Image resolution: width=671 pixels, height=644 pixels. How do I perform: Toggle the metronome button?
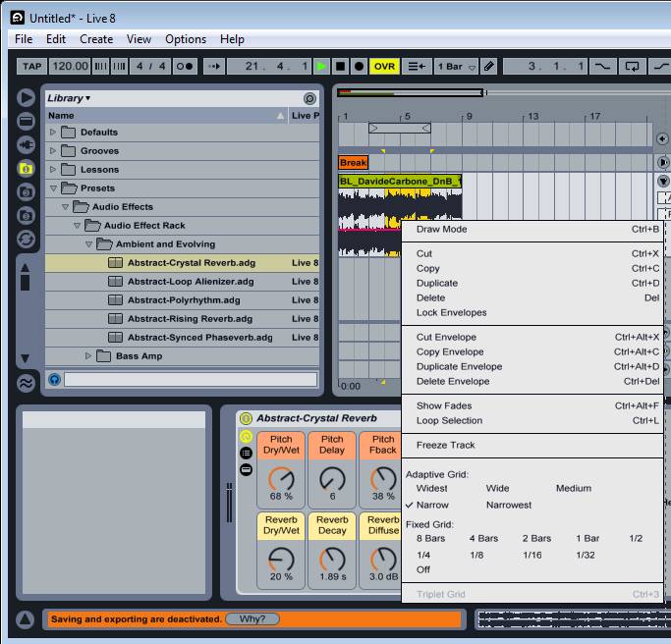[185, 67]
